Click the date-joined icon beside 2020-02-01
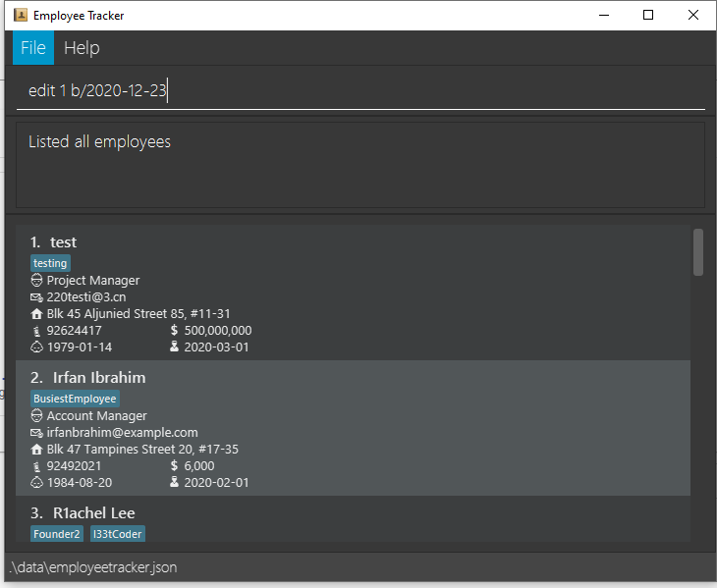 coord(174,482)
